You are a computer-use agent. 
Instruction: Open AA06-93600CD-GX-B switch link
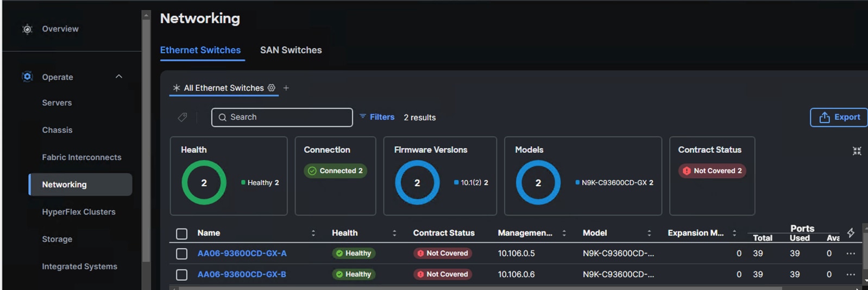pyautogui.click(x=242, y=274)
